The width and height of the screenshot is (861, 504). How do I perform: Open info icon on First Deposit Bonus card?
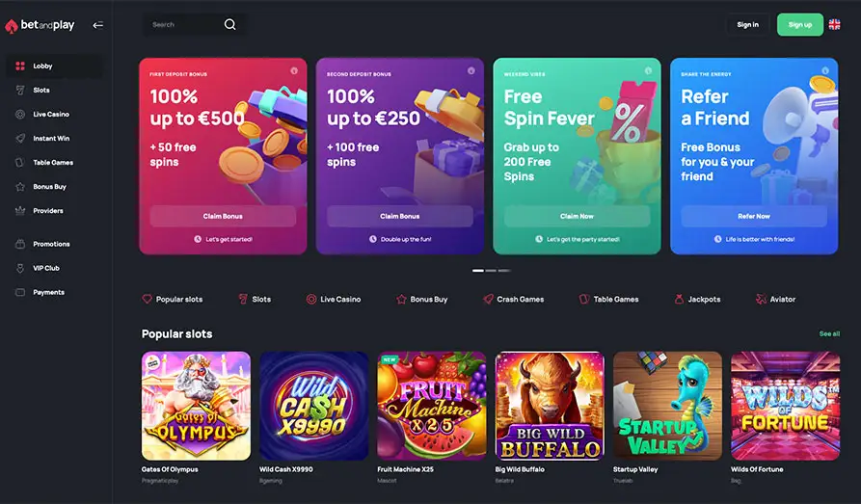pyautogui.click(x=294, y=70)
